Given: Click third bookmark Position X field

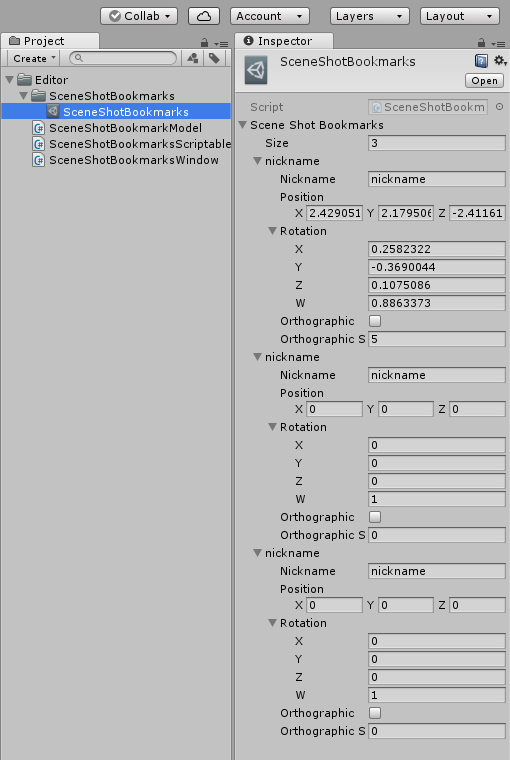Looking at the screenshot, I should click(335, 605).
